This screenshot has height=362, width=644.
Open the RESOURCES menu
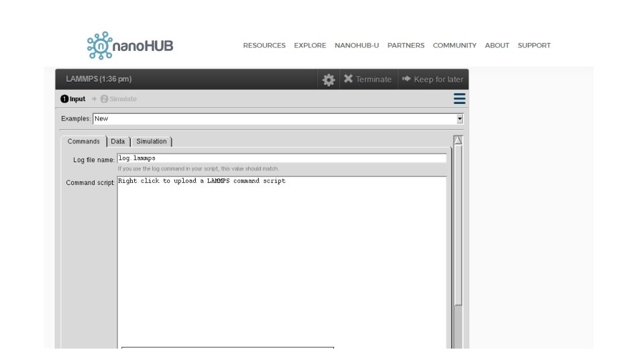[x=264, y=46]
